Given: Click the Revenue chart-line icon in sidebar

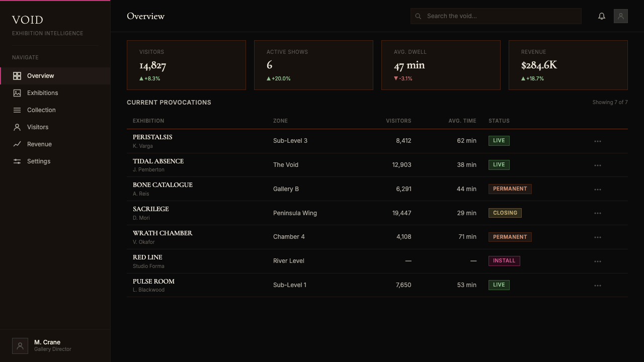Looking at the screenshot, I should coord(17,144).
